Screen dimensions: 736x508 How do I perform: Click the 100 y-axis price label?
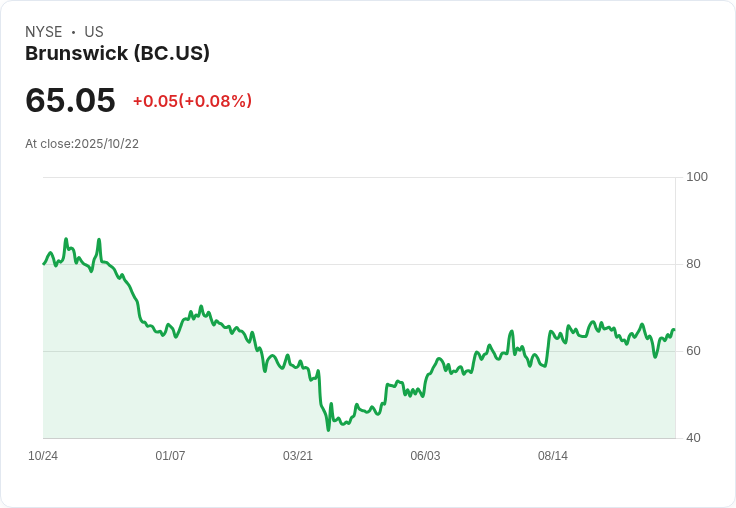click(696, 177)
